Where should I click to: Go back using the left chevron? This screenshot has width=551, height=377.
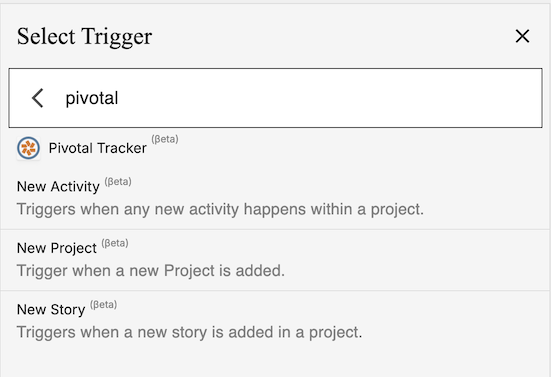click(x=37, y=98)
